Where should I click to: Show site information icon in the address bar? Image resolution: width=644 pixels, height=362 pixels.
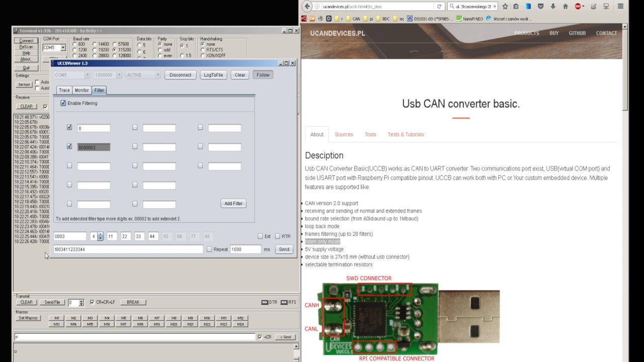tap(317, 7)
